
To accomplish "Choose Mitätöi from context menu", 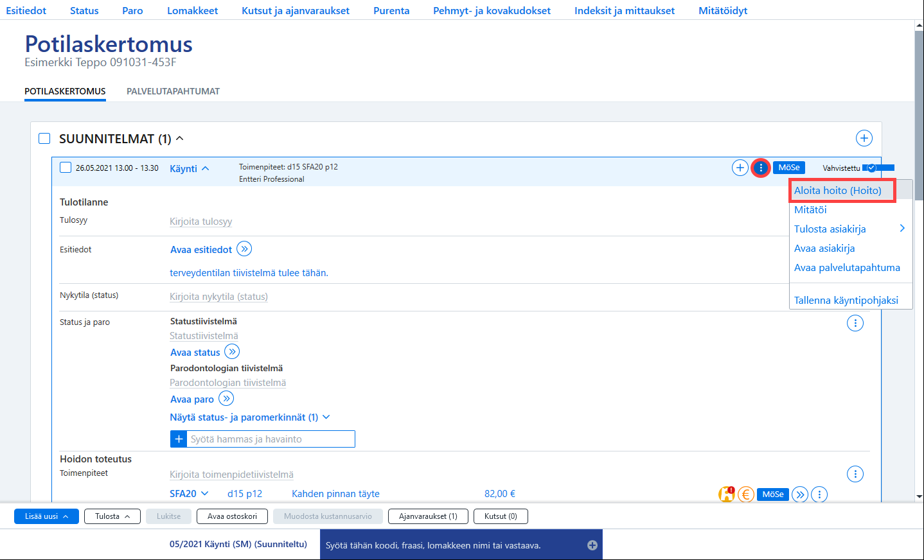I will click(810, 209).
